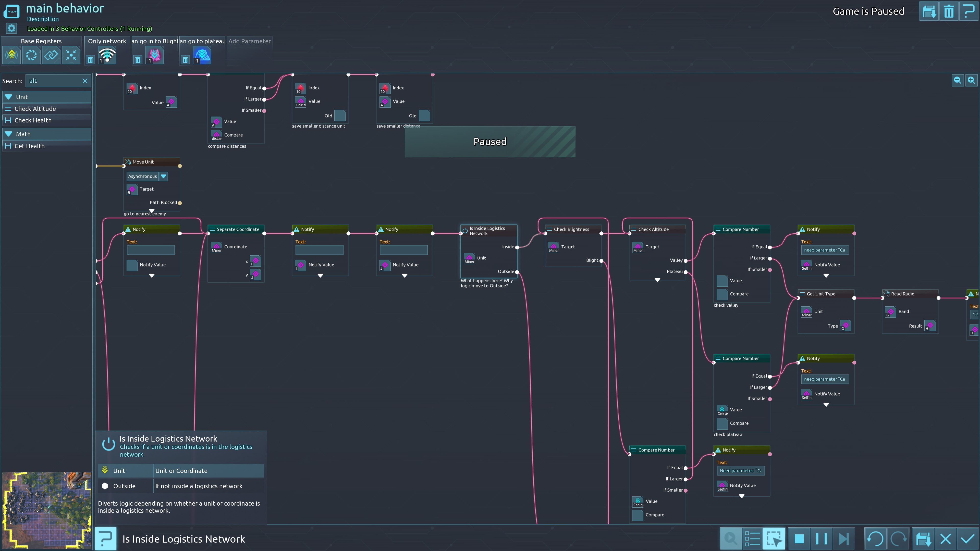980x551 pixels.
Task: Select Get Health instruction from list
Action: pyautogui.click(x=29, y=146)
